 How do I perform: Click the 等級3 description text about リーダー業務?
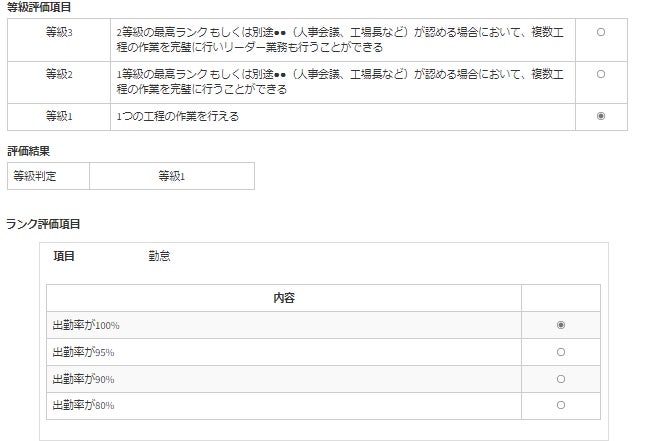pos(340,40)
